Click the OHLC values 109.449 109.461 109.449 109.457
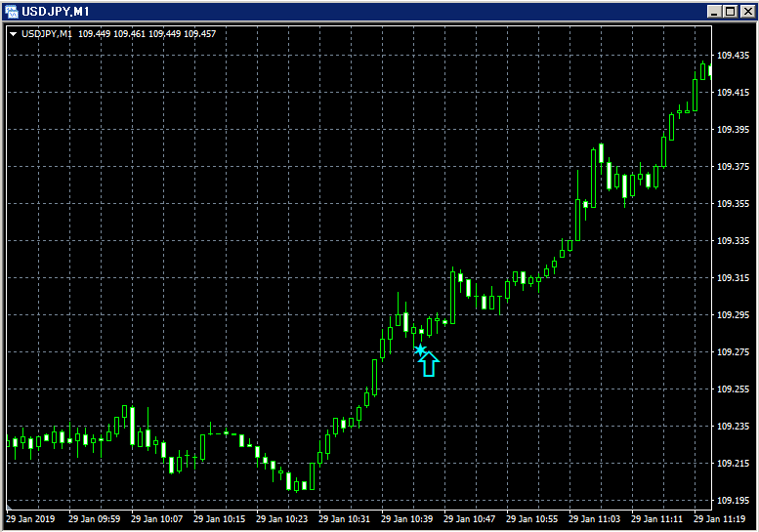The image size is (759, 532). click(x=148, y=34)
